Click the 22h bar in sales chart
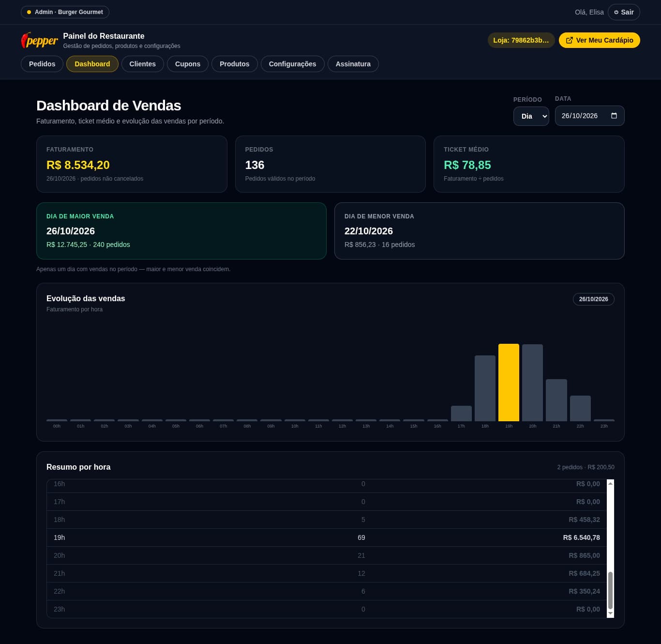Viewport: 661px width, 644px height. pos(580,408)
